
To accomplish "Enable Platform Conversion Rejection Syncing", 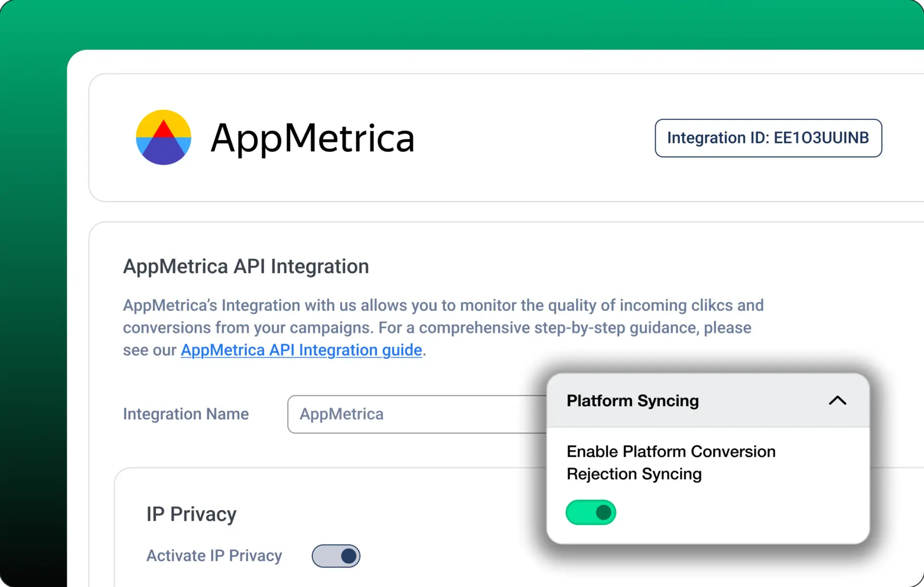I will 590,512.
